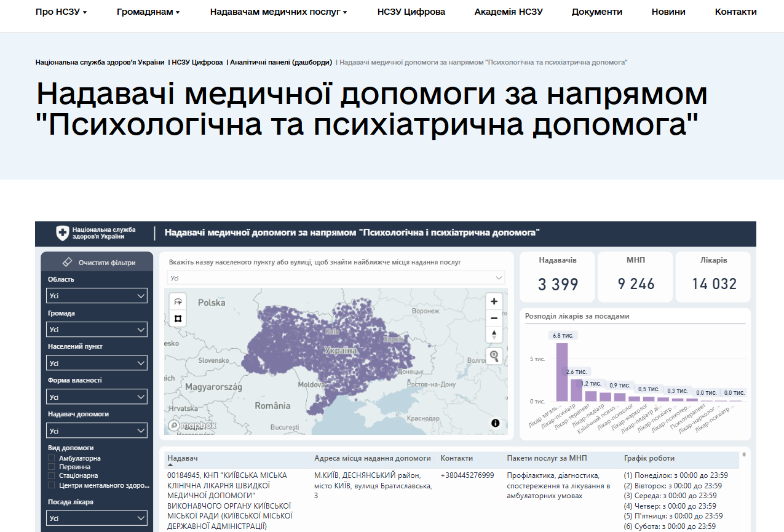The height and width of the screenshot is (532, 784).
Task: Tick the Первинна checkbox
Action: tap(52, 467)
